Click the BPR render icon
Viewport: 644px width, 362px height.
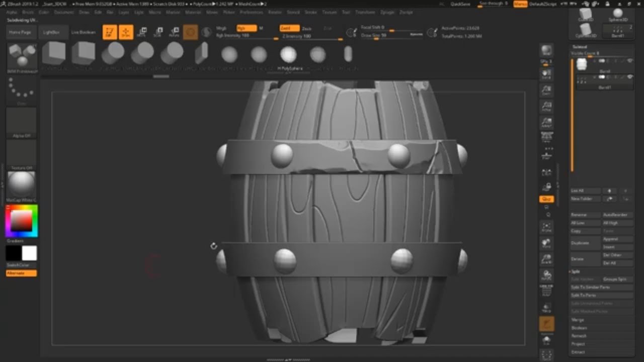[x=546, y=50]
